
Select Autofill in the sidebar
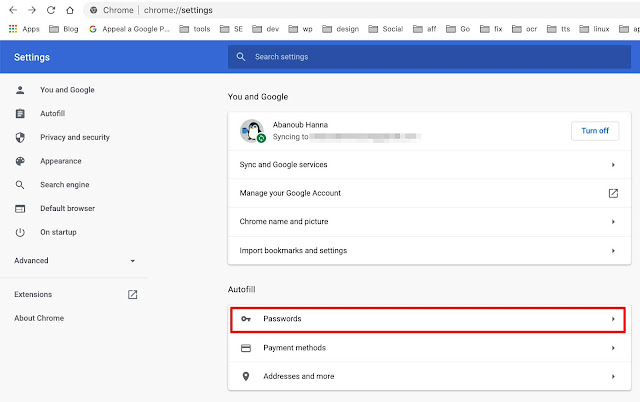pos(54,114)
